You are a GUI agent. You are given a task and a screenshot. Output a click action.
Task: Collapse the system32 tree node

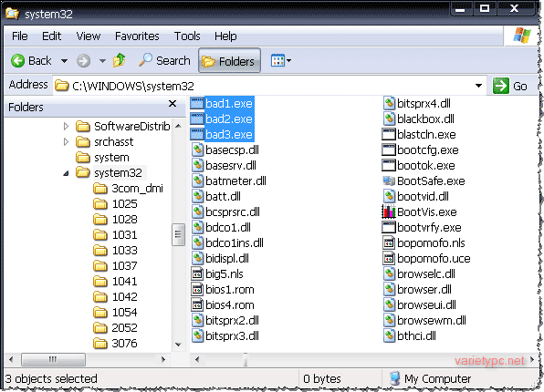[66, 172]
